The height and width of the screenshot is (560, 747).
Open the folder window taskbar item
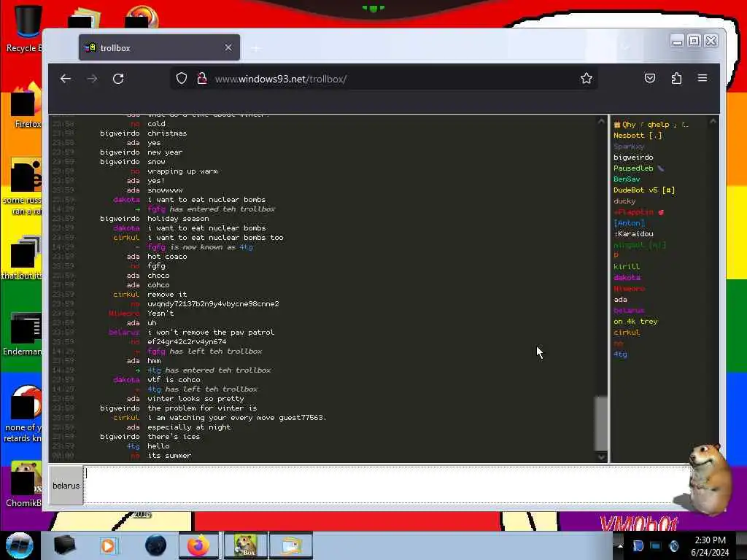tap(290, 545)
